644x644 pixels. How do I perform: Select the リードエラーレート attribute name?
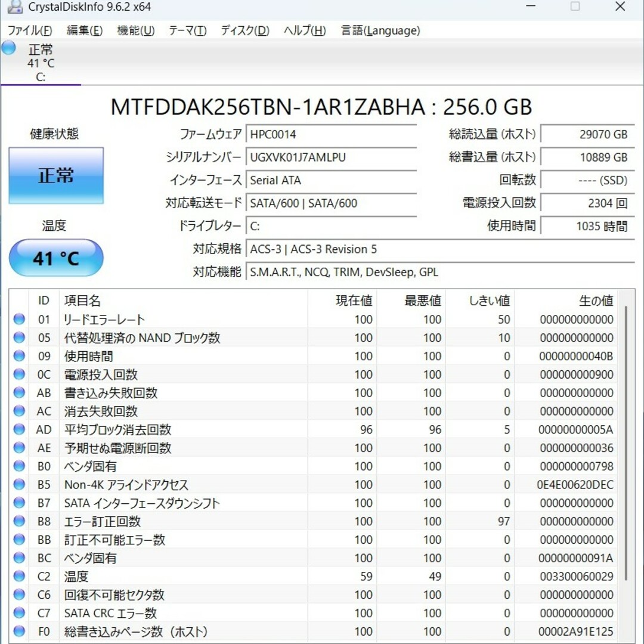(x=104, y=320)
